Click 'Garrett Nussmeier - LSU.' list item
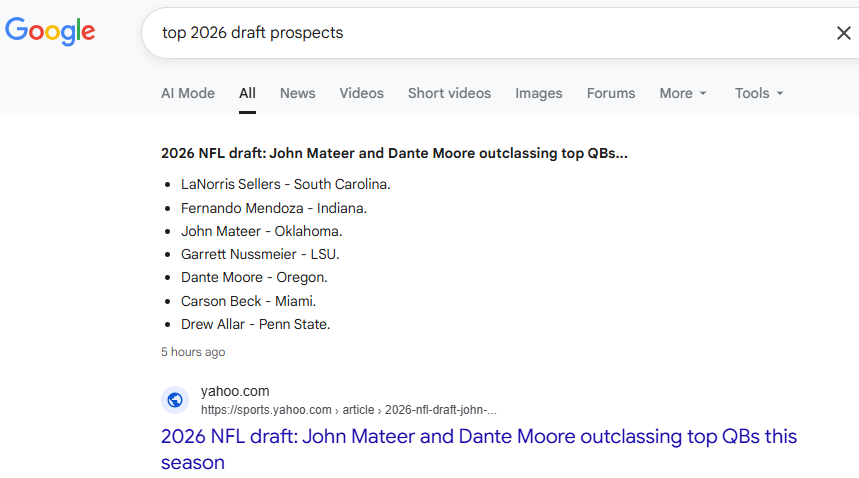The width and height of the screenshot is (859, 478). (260, 254)
